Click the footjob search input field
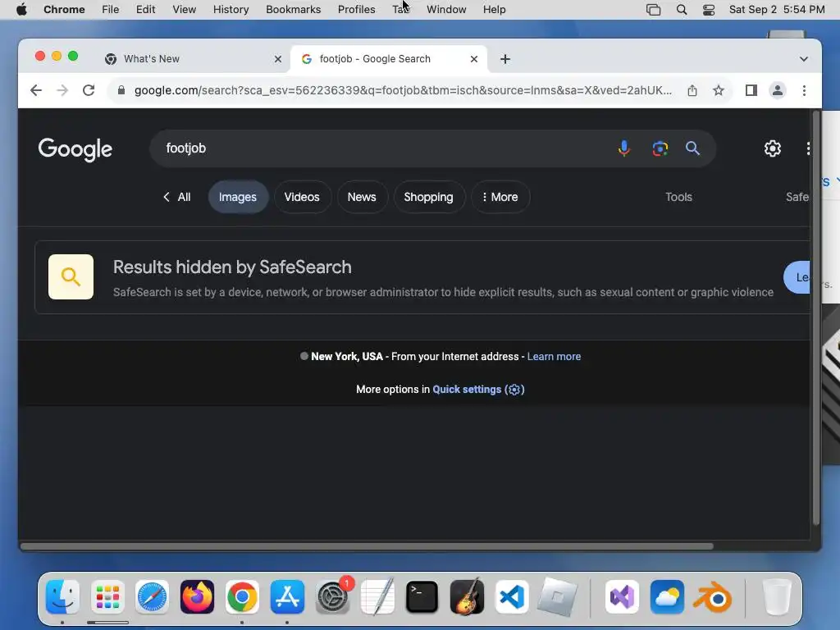 tap(381, 148)
